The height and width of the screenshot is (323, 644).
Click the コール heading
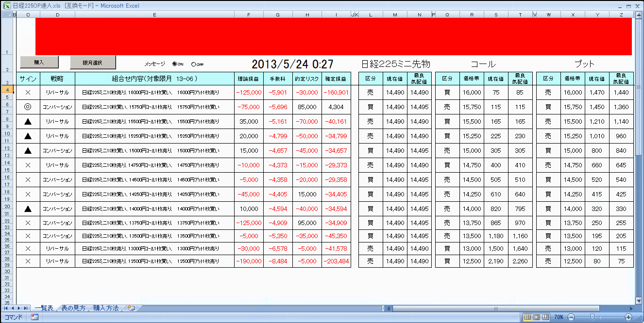click(x=483, y=64)
